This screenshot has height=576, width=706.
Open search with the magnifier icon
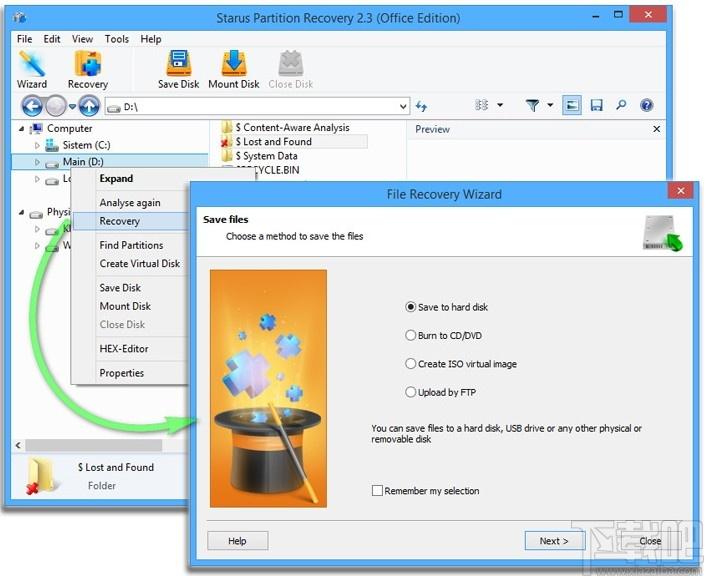[621, 105]
